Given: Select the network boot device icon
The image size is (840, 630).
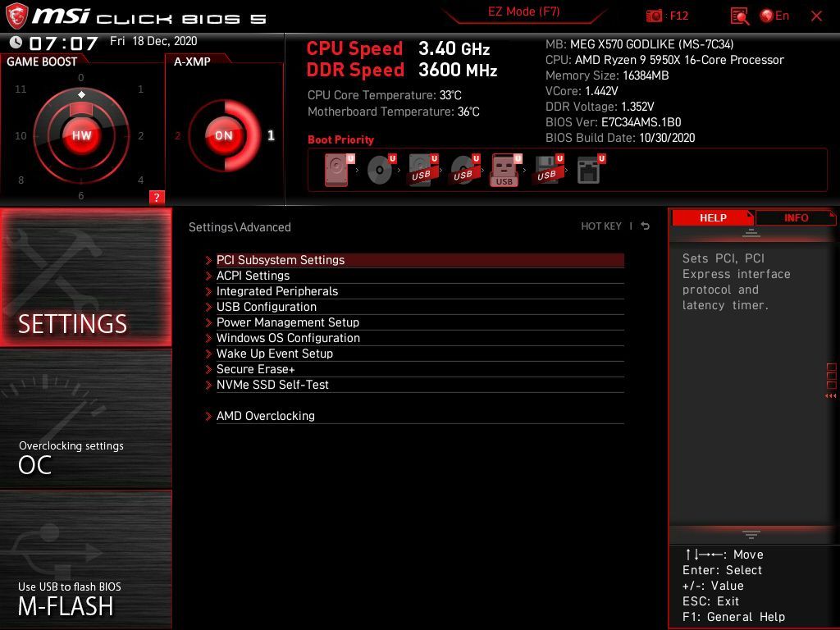Looking at the screenshot, I should (x=591, y=171).
